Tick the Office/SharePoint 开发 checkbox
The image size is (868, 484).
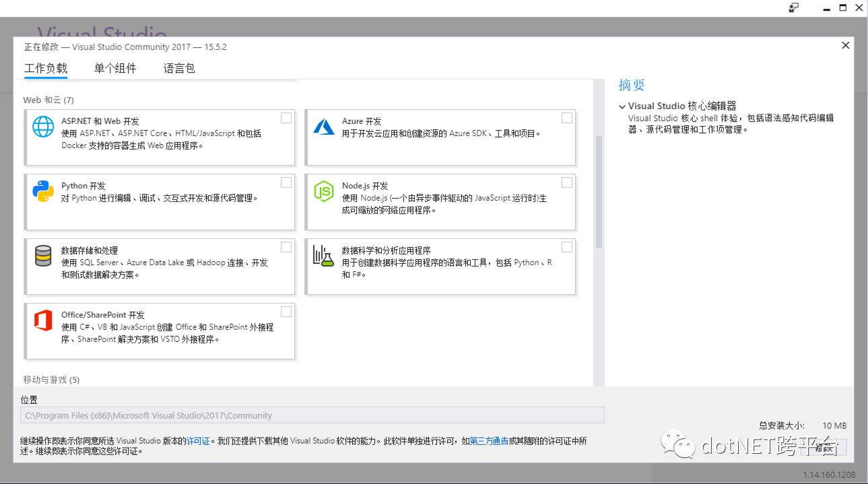click(x=286, y=312)
